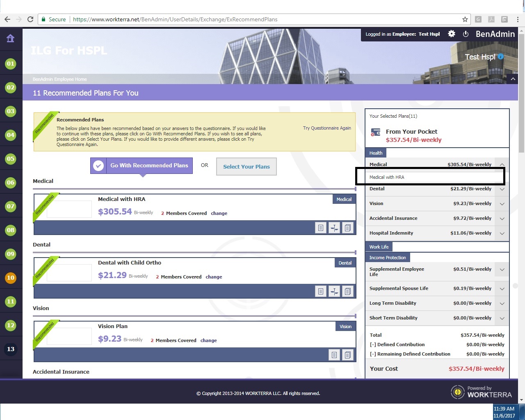This screenshot has height=420, width=525.
Task: Click the home icon in left sidebar
Action: (10, 39)
